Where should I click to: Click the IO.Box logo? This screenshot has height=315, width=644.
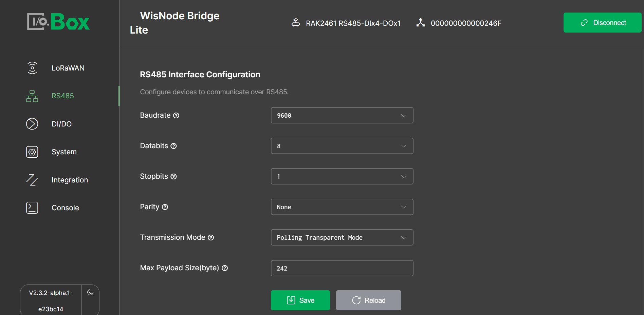58,22
